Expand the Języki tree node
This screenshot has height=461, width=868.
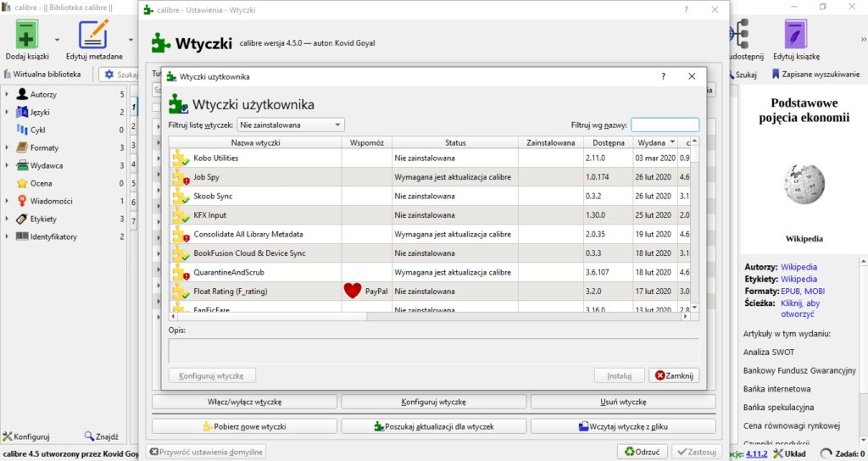(7, 112)
